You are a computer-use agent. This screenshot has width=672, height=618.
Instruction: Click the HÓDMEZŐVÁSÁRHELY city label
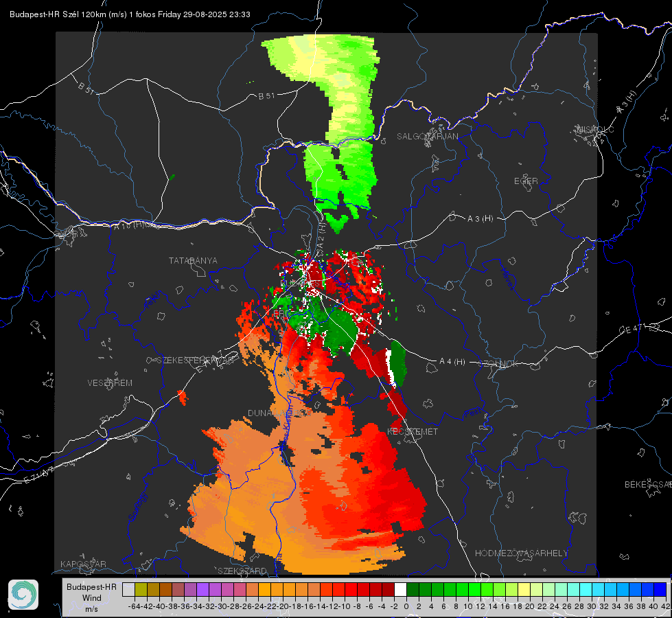[521, 553]
